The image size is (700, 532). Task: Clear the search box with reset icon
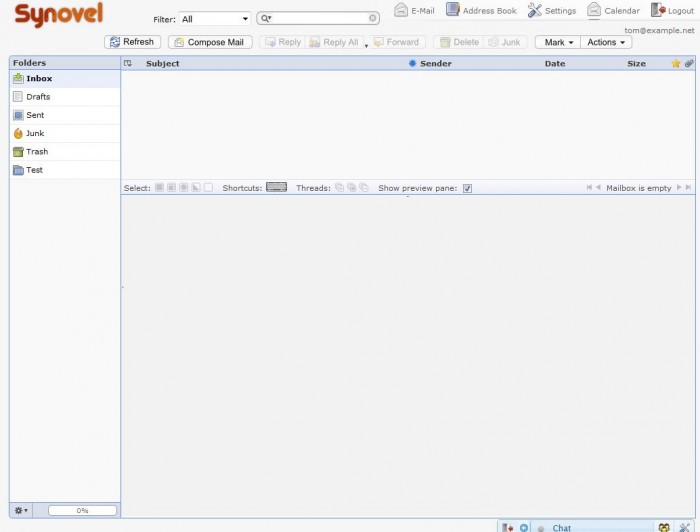pos(372,18)
